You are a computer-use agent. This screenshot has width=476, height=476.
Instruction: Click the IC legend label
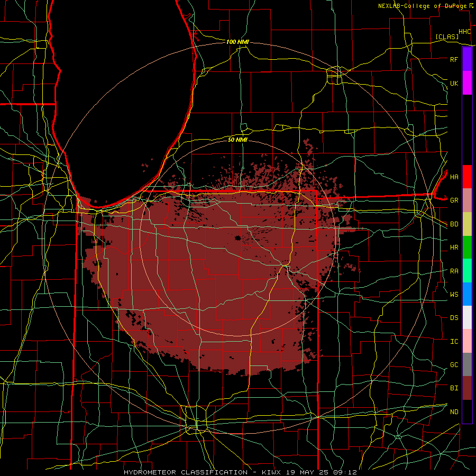click(x=454, y=341)
